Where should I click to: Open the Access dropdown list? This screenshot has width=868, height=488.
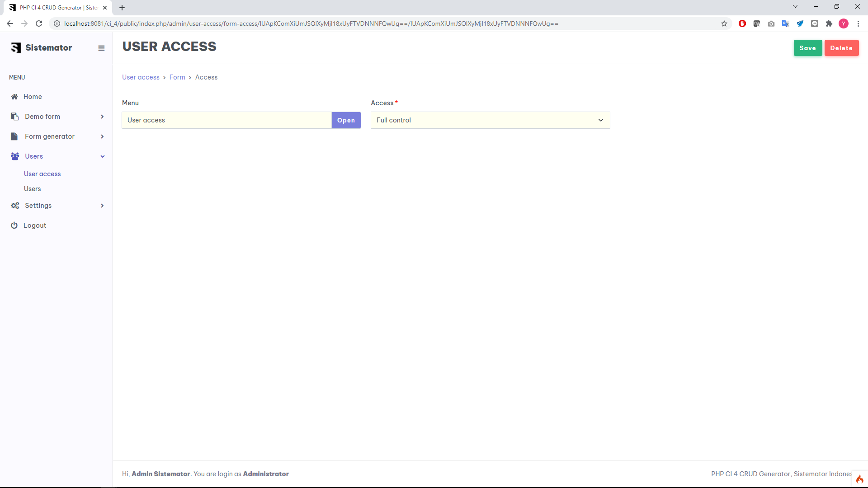click(x=490, y=120)
